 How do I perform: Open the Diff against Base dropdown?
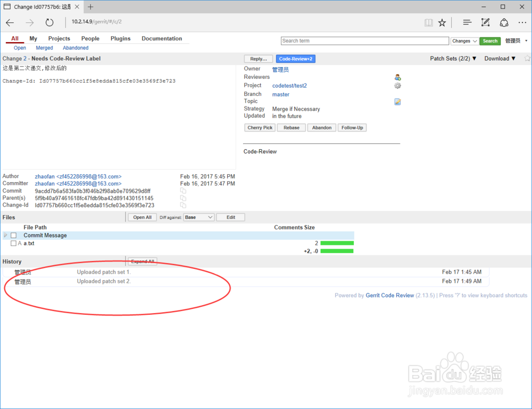[x=199, y=217]
